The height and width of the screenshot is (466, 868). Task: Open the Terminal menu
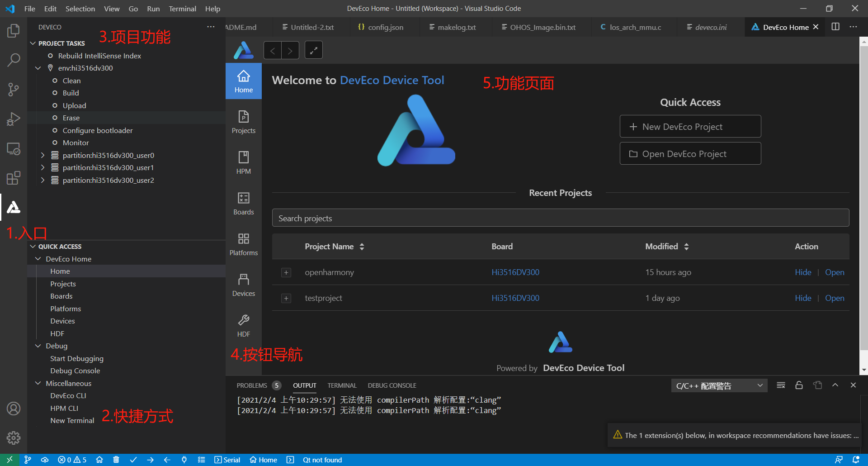coord(182,9)
